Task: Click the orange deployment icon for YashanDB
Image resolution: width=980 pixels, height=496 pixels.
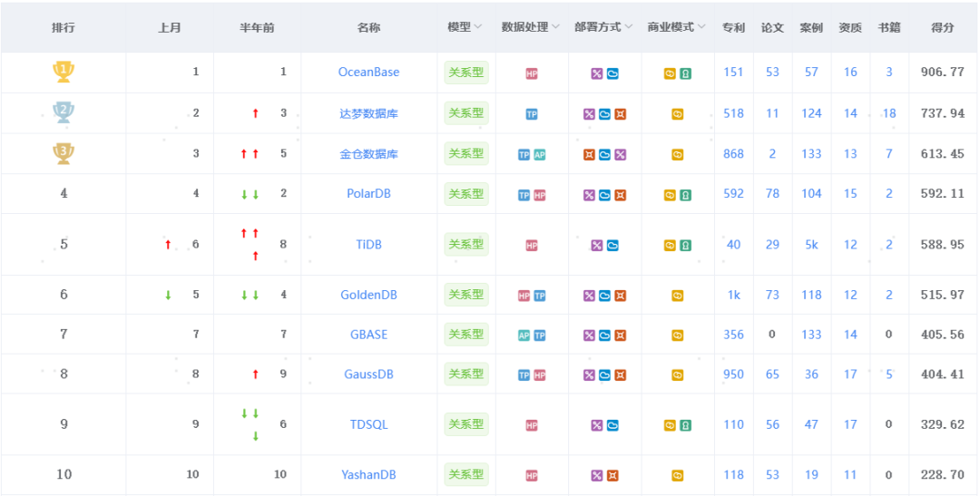Action: (612, 476)
